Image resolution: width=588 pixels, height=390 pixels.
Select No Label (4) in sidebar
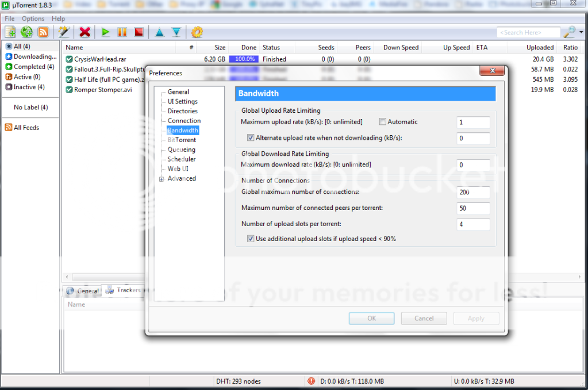(30, 107)
